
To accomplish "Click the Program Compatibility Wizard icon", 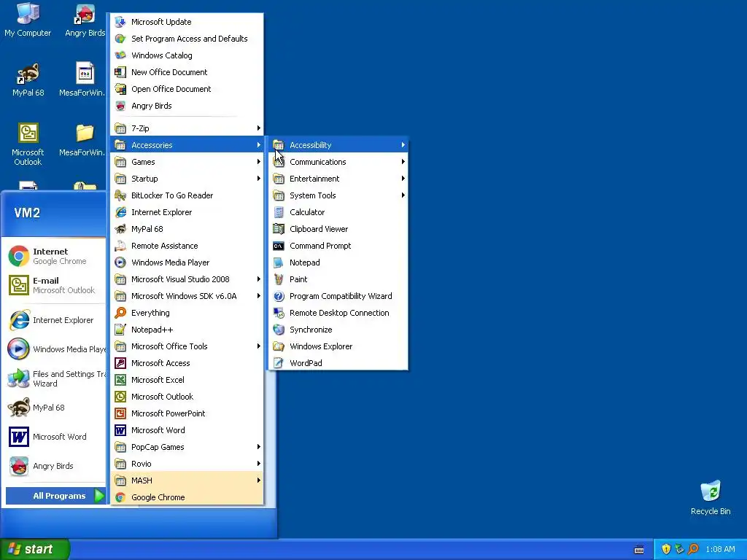I will (279, 296).
